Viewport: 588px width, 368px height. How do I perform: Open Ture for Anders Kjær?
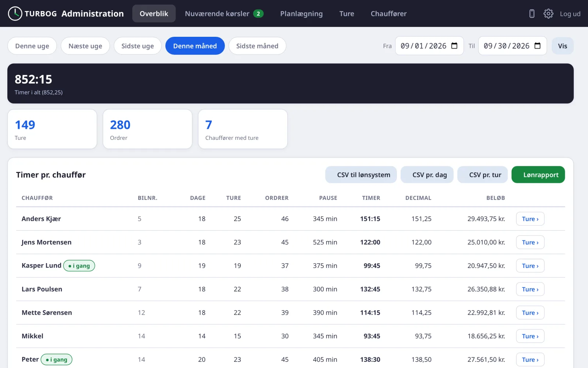pos(530,219)
